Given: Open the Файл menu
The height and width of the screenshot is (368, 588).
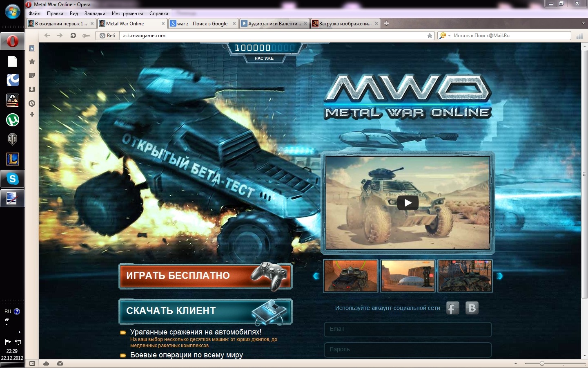Looking at the screenshot, I should [35, 13].
